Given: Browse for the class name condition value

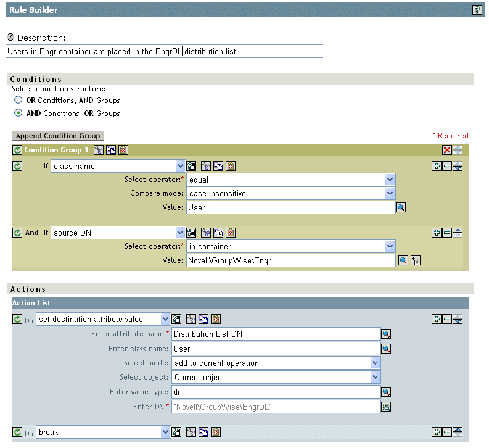Looking at the screenshot, I should [x=401, y=207].
